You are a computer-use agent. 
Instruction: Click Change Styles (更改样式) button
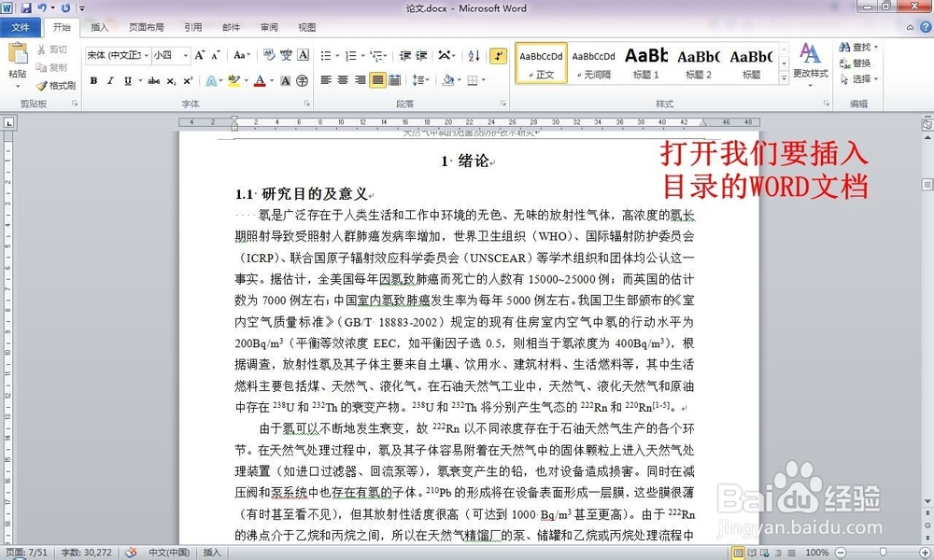click(810, 64)
